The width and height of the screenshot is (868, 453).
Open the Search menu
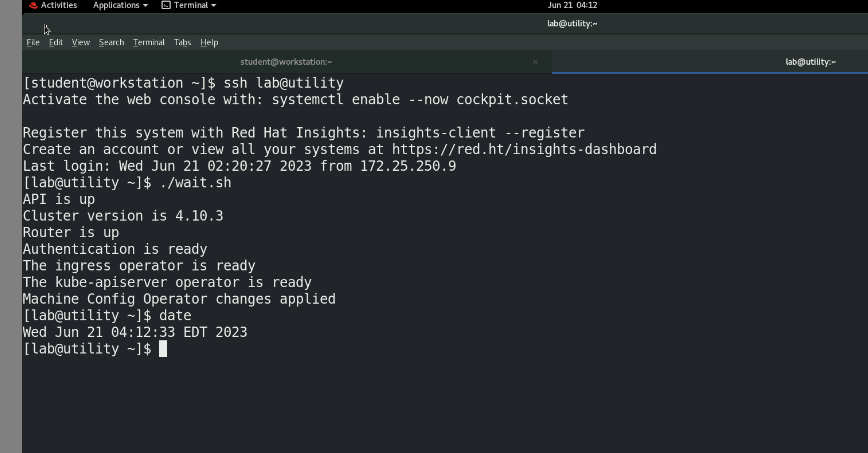click(111, 42)
